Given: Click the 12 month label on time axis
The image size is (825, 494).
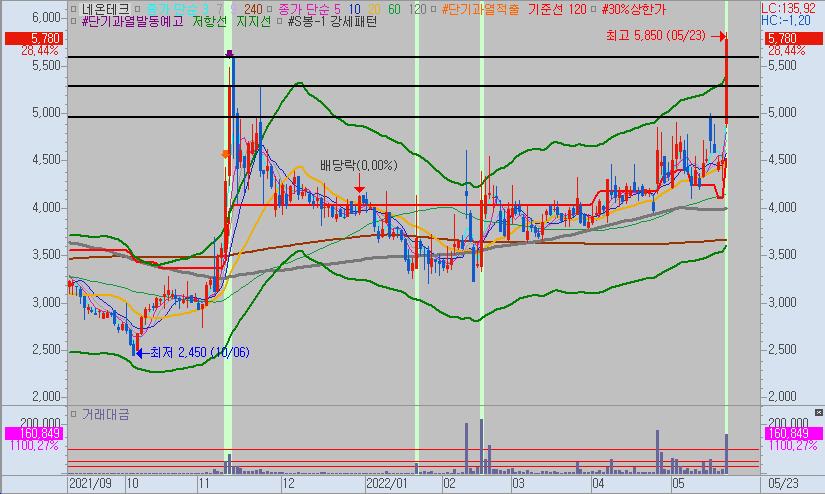Looking at the screenshot, I should (x=288, y=483).
